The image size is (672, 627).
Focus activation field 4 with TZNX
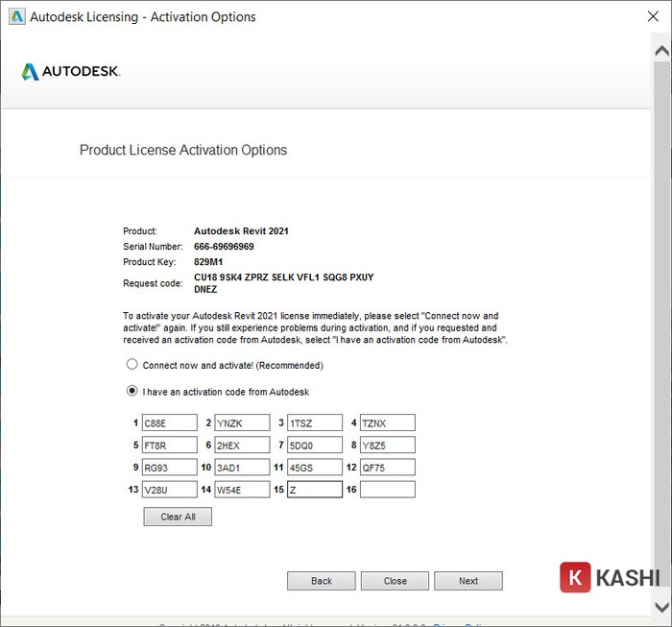[x=387, y=422]
